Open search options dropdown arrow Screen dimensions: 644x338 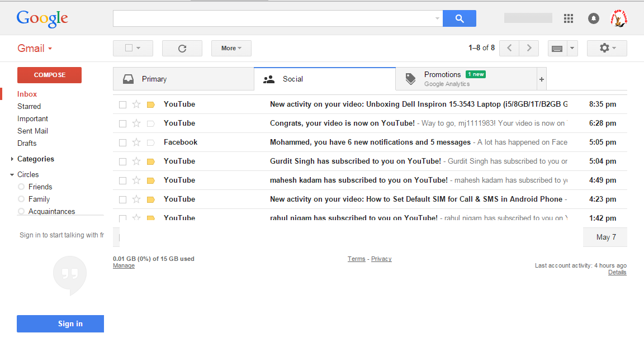pyautogui.click(x=437, y=18)
